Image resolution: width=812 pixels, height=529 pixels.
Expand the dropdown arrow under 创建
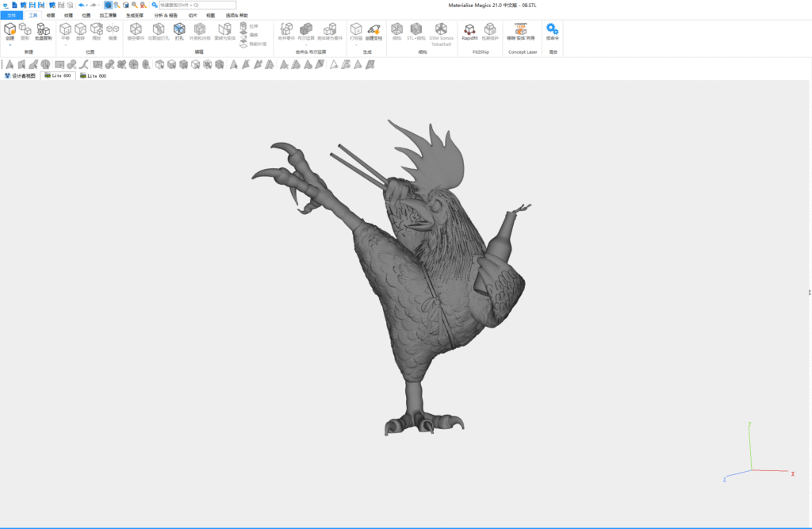10,45
